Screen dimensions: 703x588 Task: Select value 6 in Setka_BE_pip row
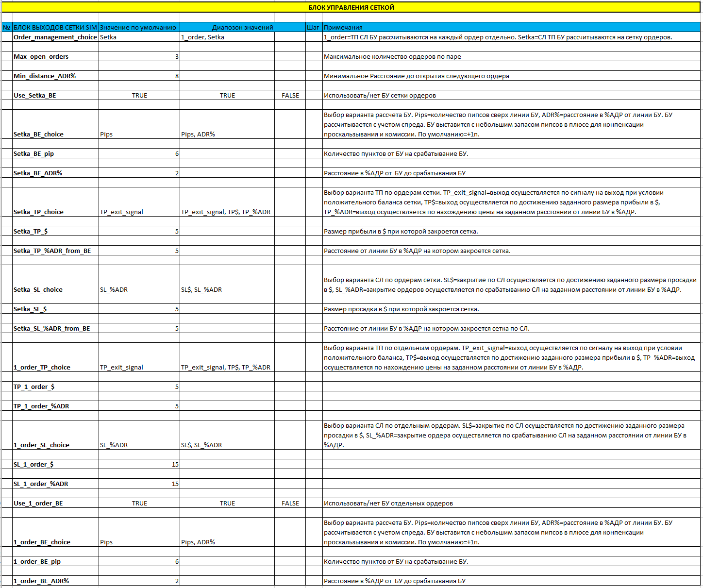click(x=139, y=153)
